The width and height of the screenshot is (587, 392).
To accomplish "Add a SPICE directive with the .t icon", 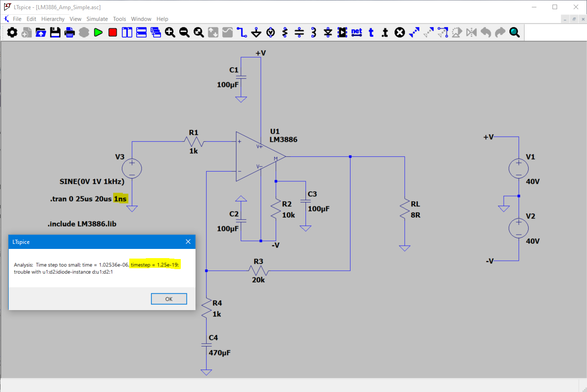I will (x=386, y=32).
